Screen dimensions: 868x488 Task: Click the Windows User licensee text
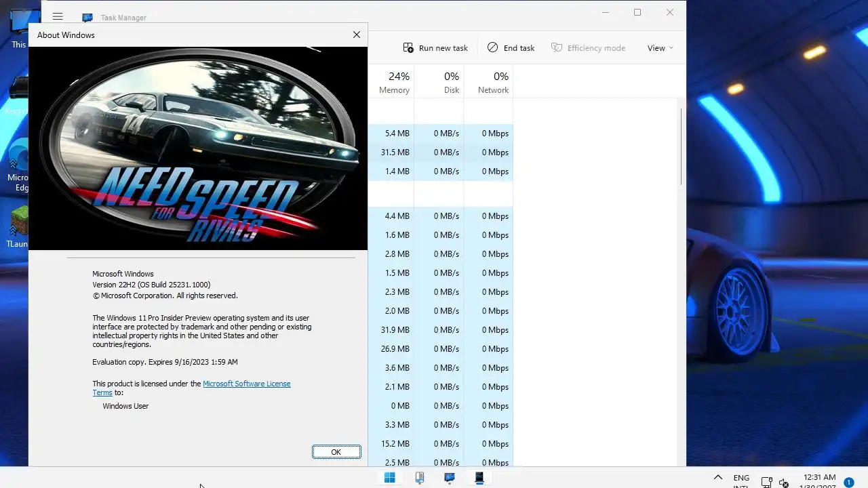pos(125,406)
